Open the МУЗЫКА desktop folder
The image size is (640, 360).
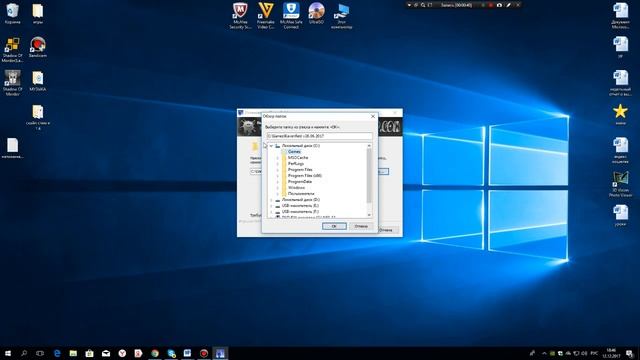point(38,81)
